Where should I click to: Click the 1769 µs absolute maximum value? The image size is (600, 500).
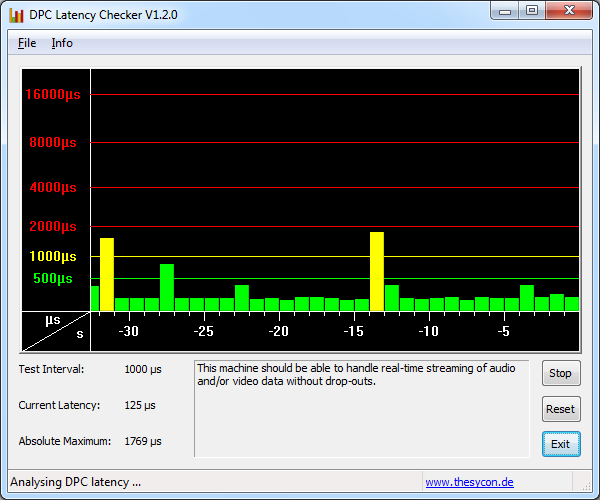[x=143, y=441]
